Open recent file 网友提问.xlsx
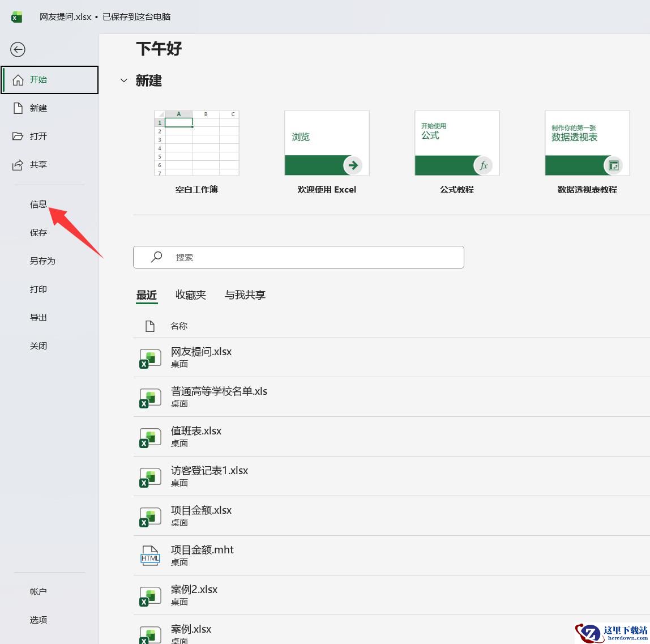Screen dimensions: 650x644 pyautogui.click(x=392, y=358)
